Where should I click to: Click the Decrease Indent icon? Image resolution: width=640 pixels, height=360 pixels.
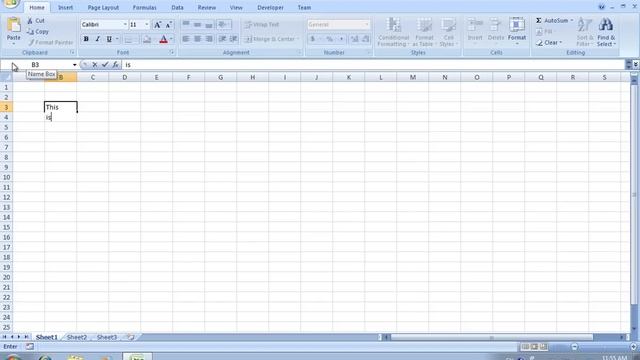tap(222, 39)
